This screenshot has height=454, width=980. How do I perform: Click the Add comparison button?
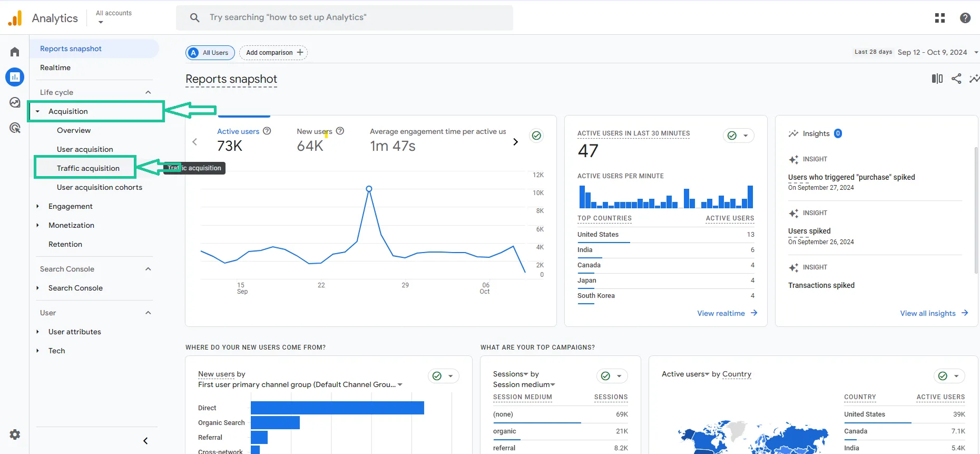273,53
